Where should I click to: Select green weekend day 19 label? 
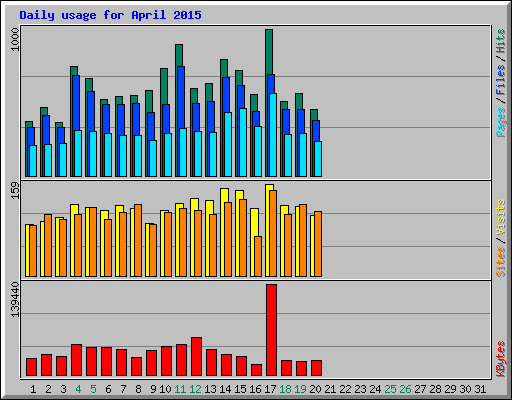[300, 389]
